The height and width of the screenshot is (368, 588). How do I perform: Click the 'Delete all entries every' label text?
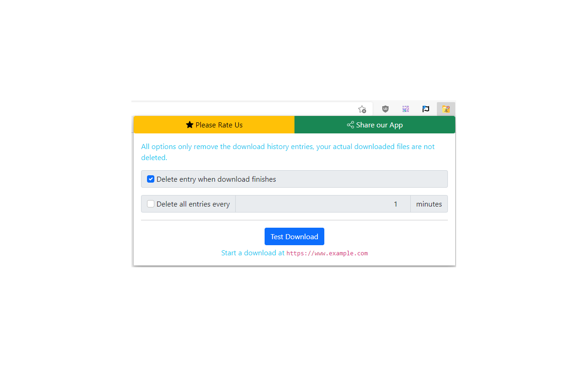(x=193, y=204)
